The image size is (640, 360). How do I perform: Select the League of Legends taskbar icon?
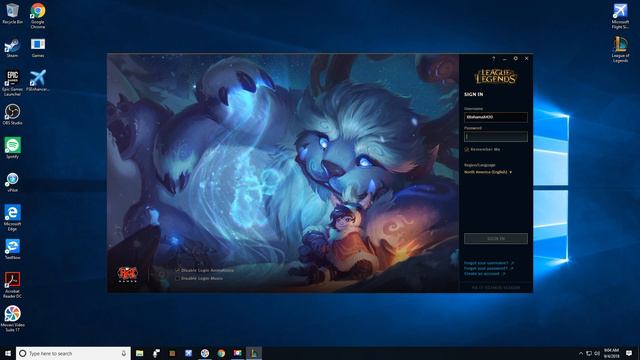pyautogui.click(x=254, y=353)
